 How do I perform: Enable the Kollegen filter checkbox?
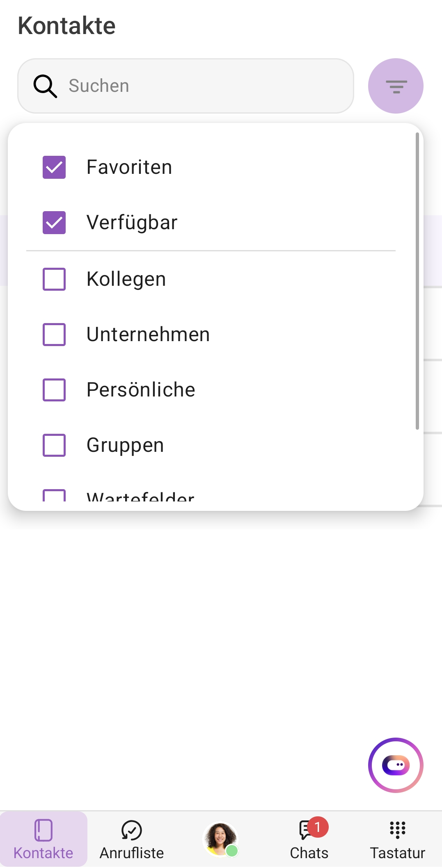(54, 279)
